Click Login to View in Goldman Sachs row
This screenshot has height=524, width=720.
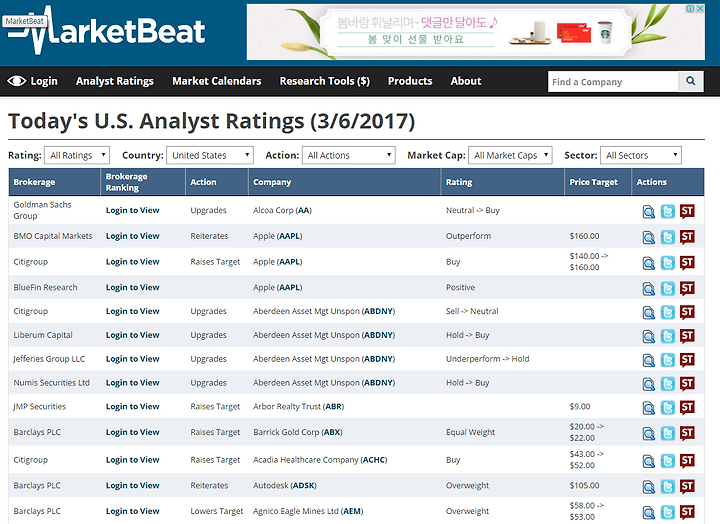point(132,210)
